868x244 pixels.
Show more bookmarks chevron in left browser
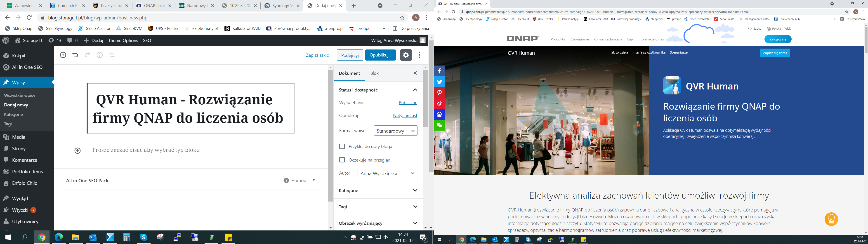tap(383, 28)
